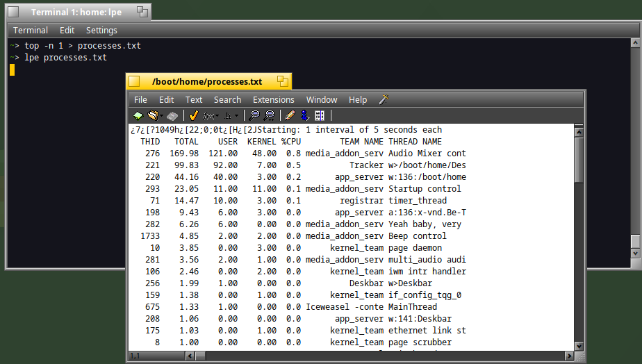Click left arrow of Pe horizontal scrollbar
Viewport: 642px width, 364px height.
pyautogui.click(x=190, y=356)
